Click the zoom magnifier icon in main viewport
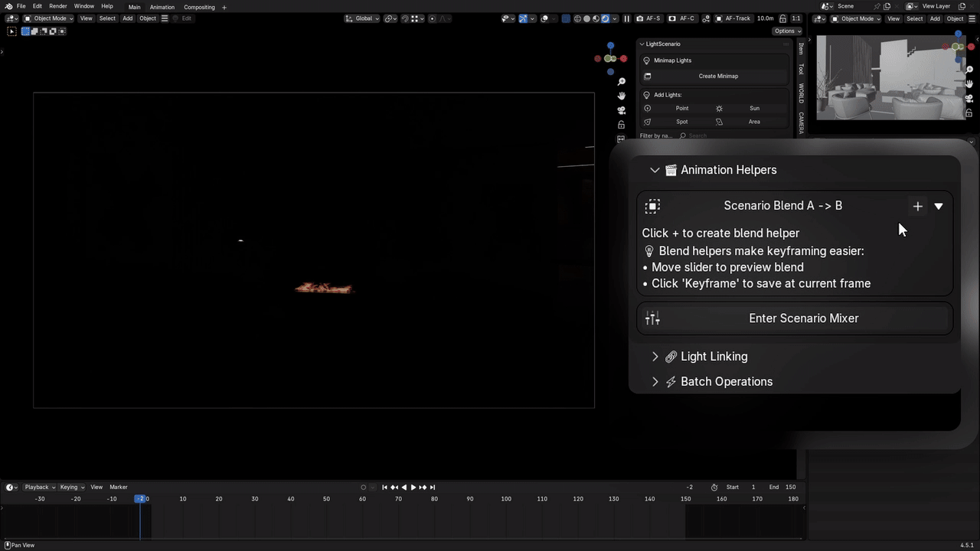The height and width of the screenshot is (551, 980). pos(622,81)
